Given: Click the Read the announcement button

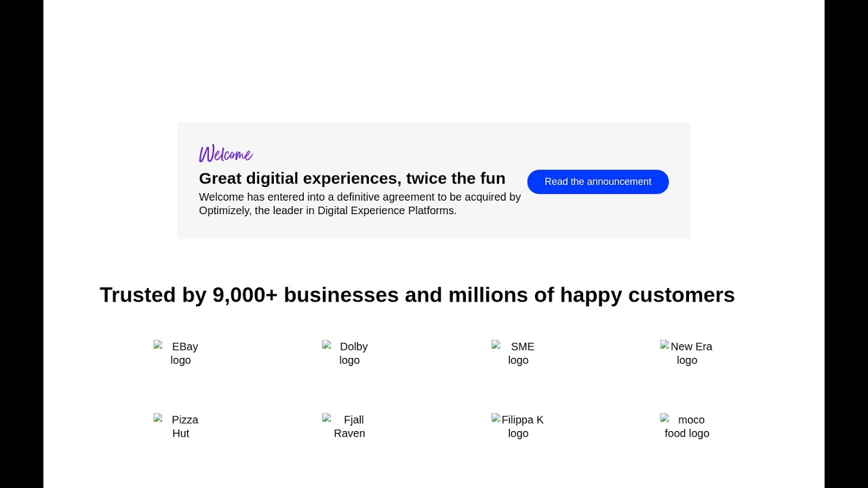Looking at the screenshot, I should tap(597, 182).
